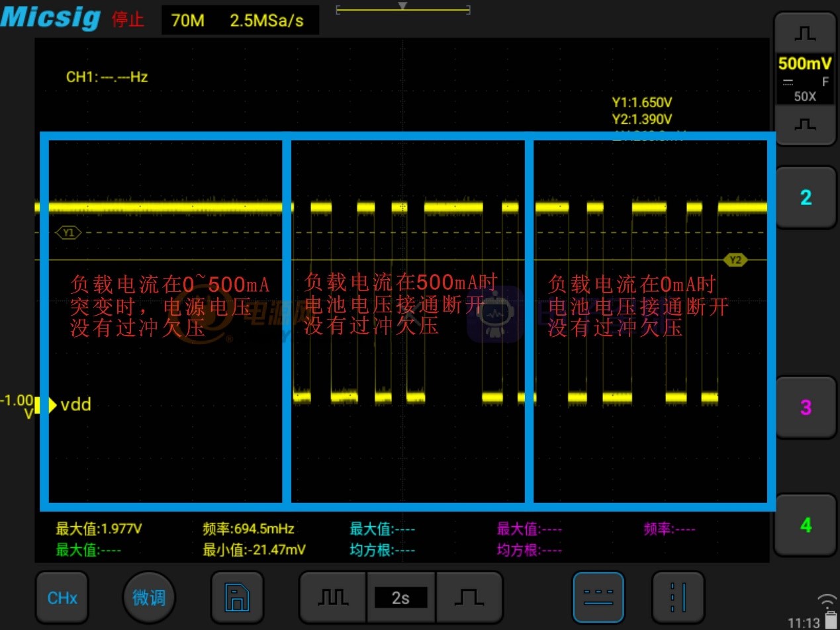Tap the WiFi status icon

(827, 601)
